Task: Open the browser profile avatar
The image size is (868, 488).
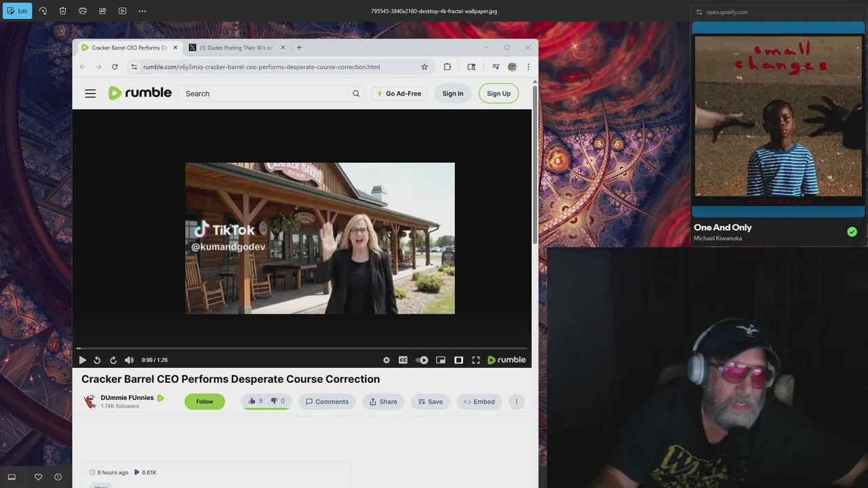Action: click(x=512, y=66)
